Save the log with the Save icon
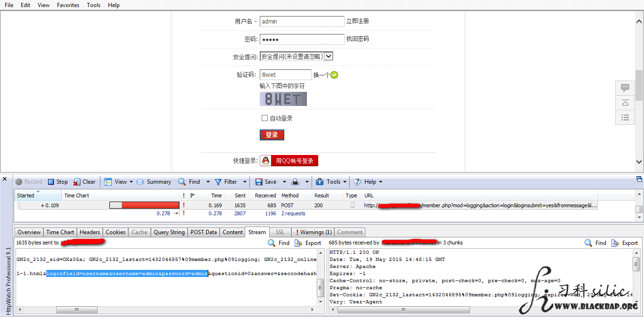This screenshot has width=644, height=317. pos(259,182)
